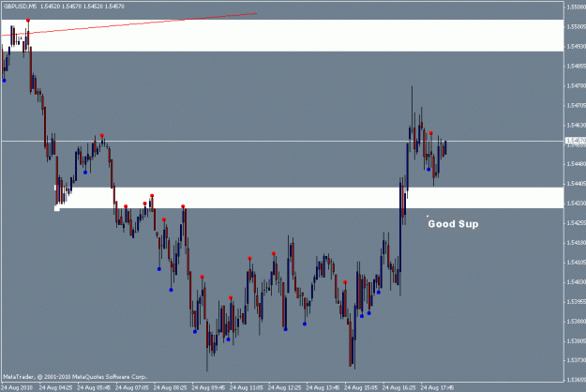Click the 1.54405 price axis label
The width and height of the screenshot is (586, 392).
[576, 184]
